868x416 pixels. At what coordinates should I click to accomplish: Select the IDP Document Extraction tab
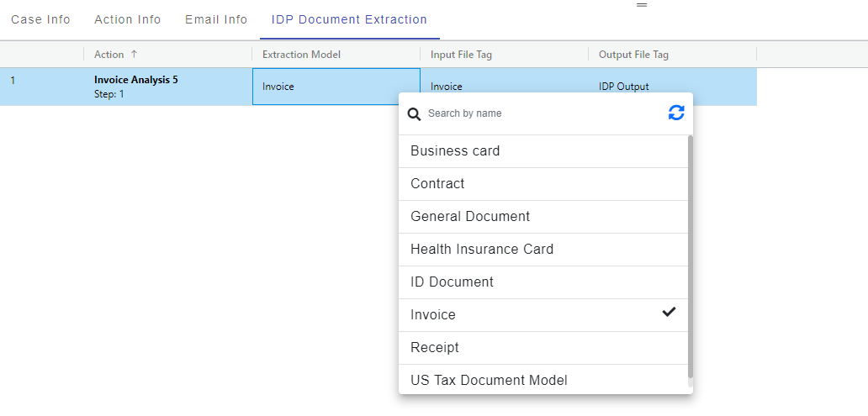349,19
